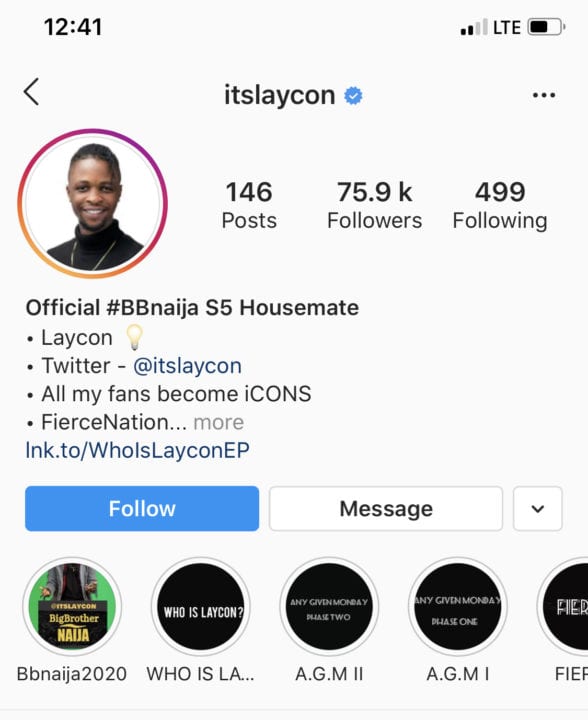Send a message to itslaycon
This screenshot has height=720, width=588.
(386, 509)
